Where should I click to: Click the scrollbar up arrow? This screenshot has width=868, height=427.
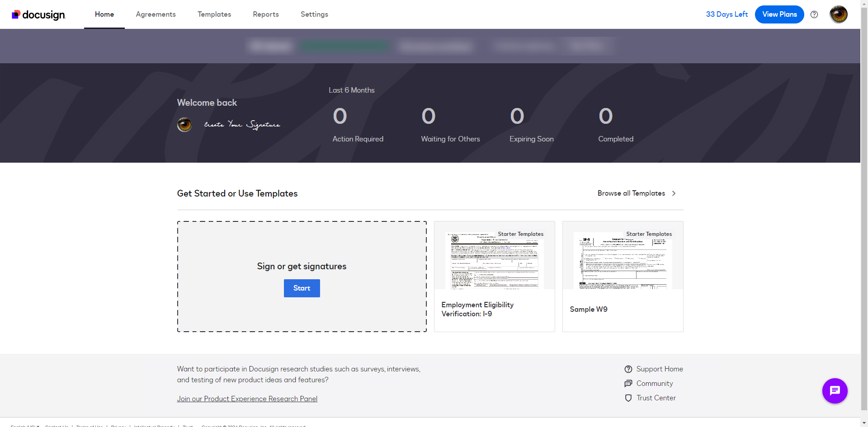click(864, 4)
